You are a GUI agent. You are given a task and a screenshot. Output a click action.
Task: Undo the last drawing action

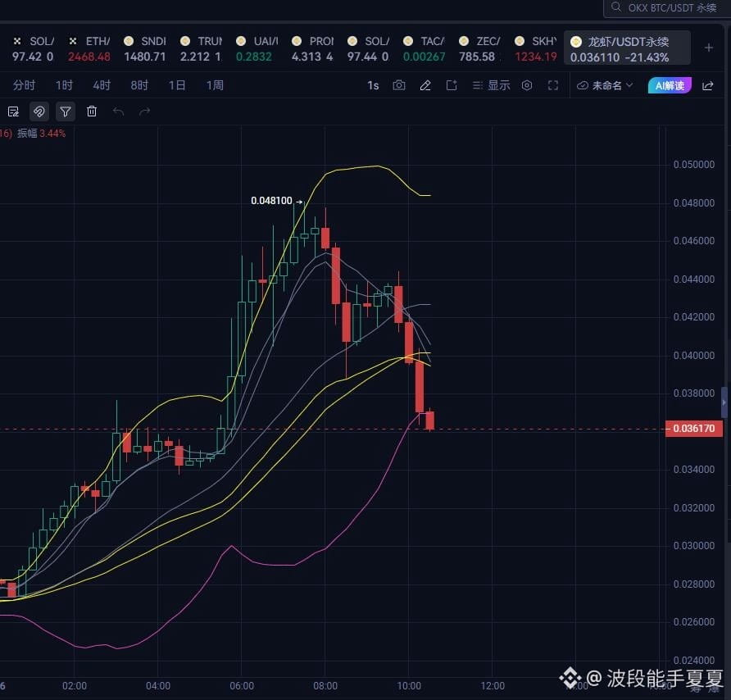point(118,111)
